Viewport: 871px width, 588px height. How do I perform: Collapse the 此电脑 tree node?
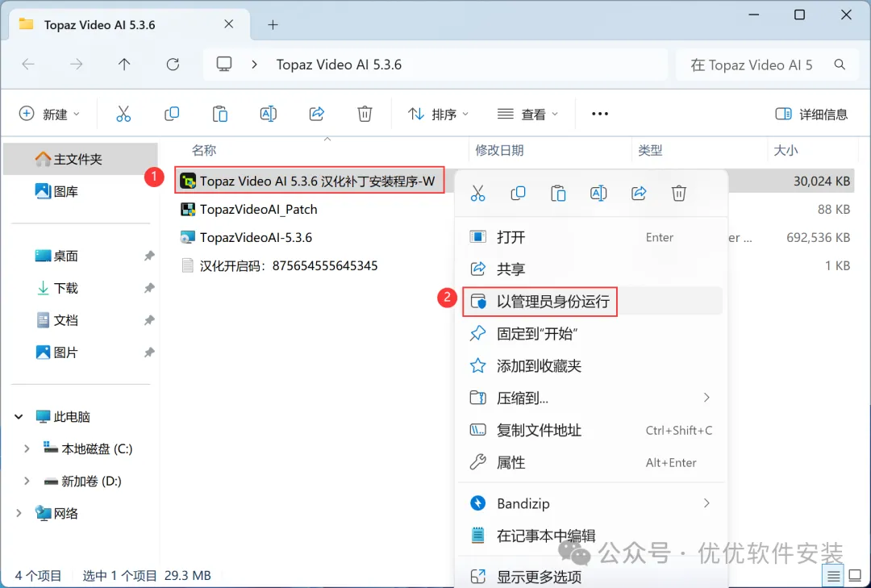19,416
